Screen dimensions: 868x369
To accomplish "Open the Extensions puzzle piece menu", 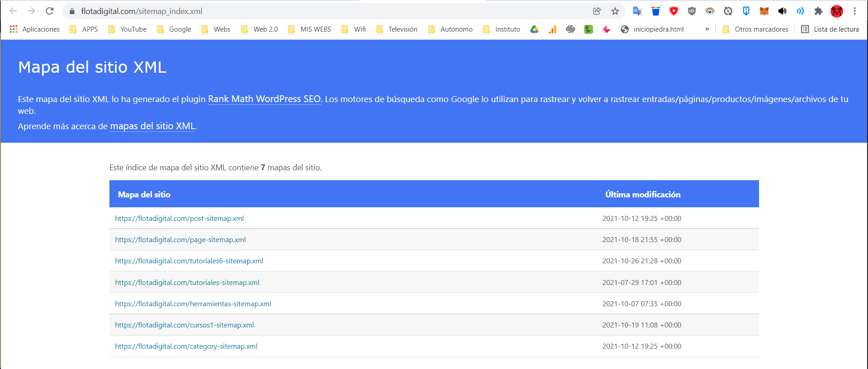I will pos(818,11).
